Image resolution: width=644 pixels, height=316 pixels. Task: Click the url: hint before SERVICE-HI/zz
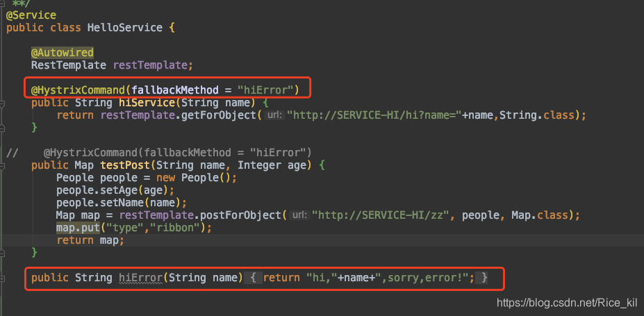[x=299, y=215]
